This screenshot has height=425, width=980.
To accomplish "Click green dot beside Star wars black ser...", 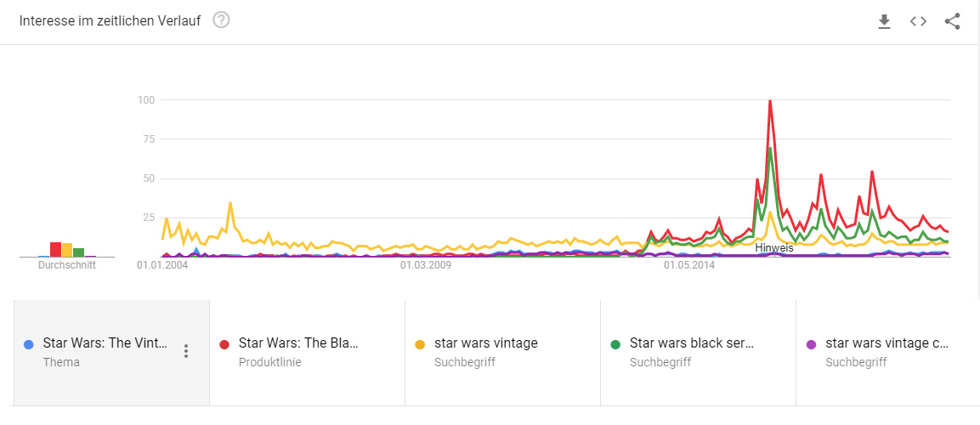I will [616, 344].
